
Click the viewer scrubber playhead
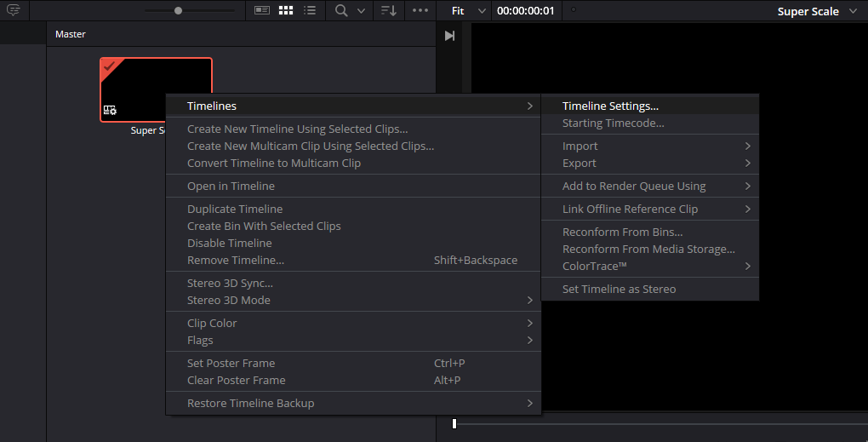click(454, 424)
